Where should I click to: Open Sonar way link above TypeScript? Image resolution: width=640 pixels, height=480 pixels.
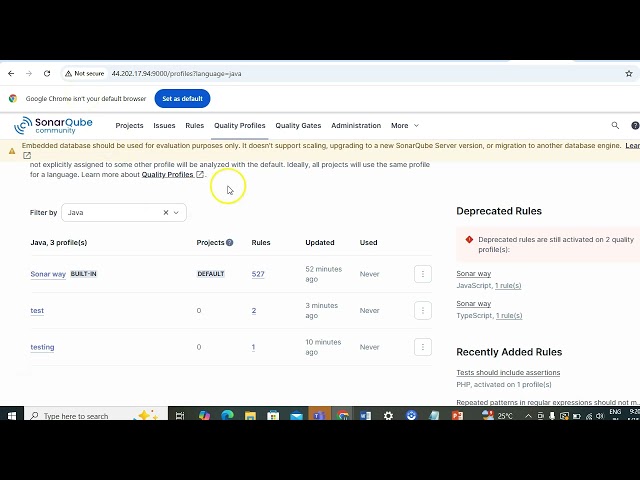point(473,304)
